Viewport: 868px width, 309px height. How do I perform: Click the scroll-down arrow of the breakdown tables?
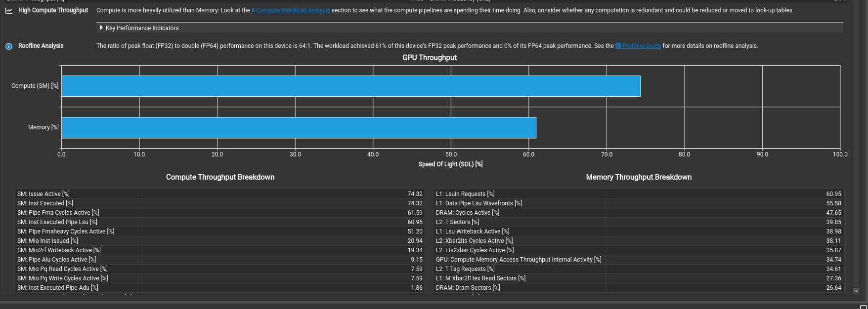click(x=857, y=291)
